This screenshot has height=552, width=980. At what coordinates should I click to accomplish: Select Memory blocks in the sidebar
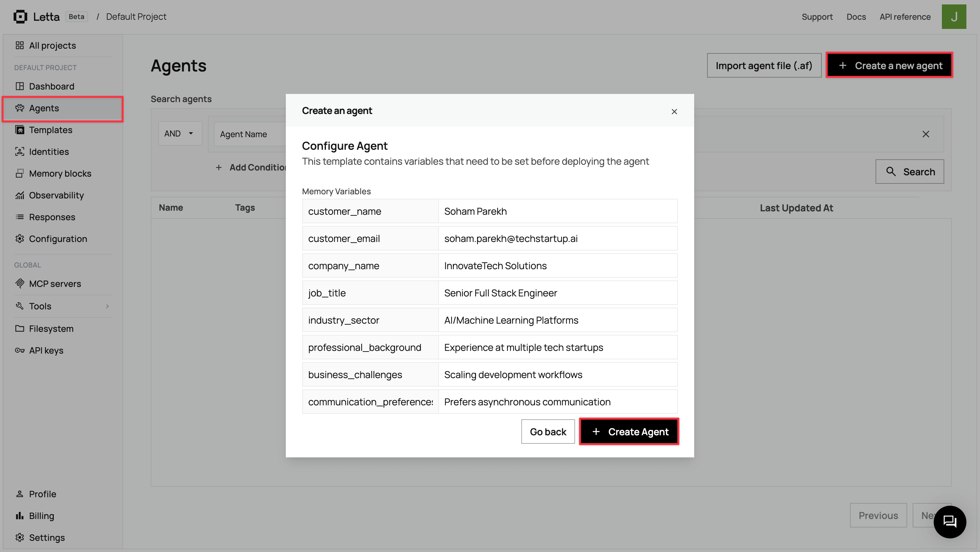(60, 173)
